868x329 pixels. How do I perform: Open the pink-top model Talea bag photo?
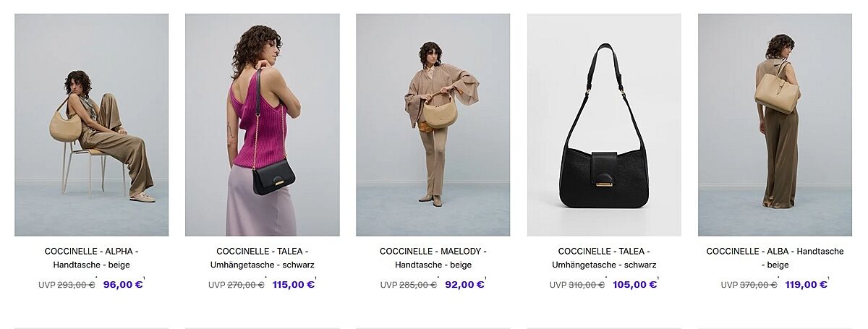coord(262,124)
